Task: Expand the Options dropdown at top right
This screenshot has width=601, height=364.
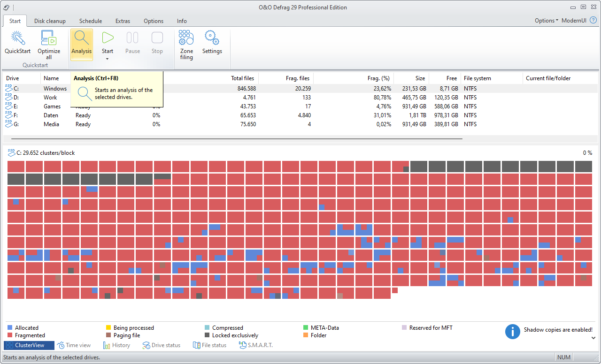Action: (x=547, y=21)
